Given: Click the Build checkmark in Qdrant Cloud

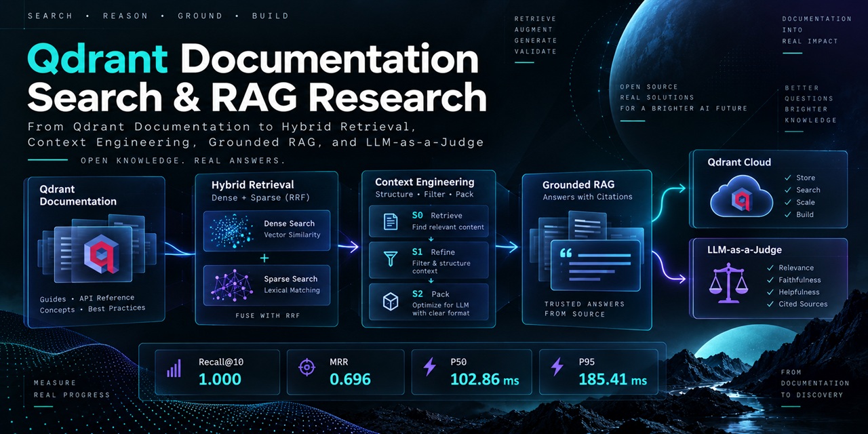Looking at the screenshot, I should click(x=787, y=214).
